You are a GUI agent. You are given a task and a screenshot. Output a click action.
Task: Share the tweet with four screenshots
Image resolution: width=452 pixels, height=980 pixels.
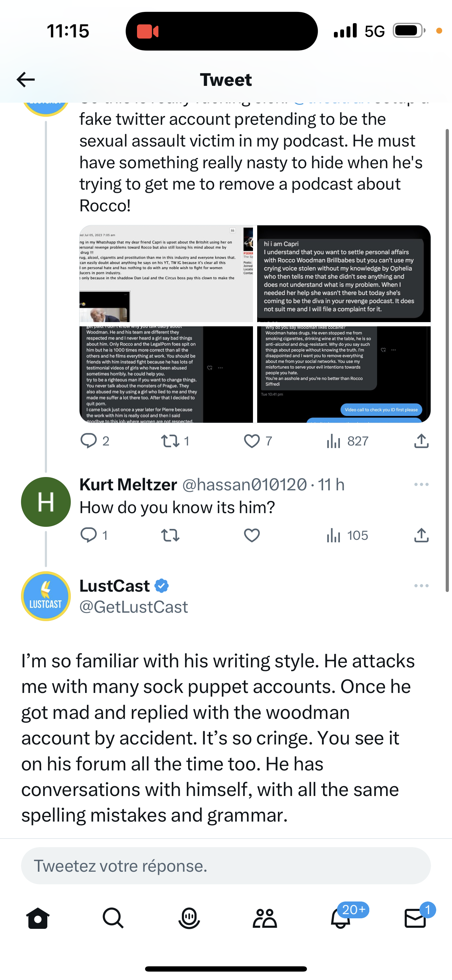coord(421,441)
